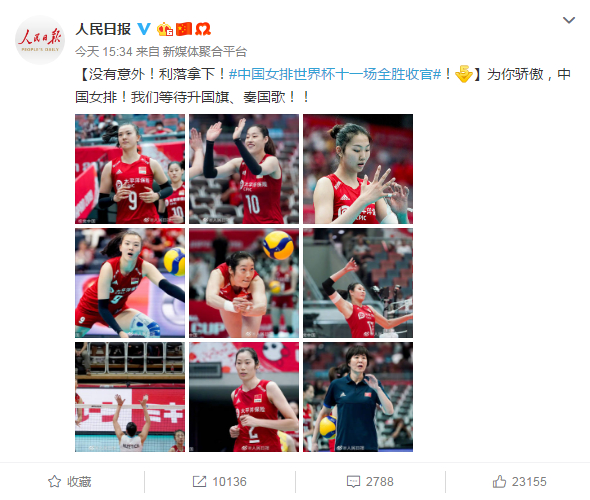This screenshot has height=500, width=590.
Task: Open photo of player blocking at net
Action: pyautogui.click(x=130, y=397)
